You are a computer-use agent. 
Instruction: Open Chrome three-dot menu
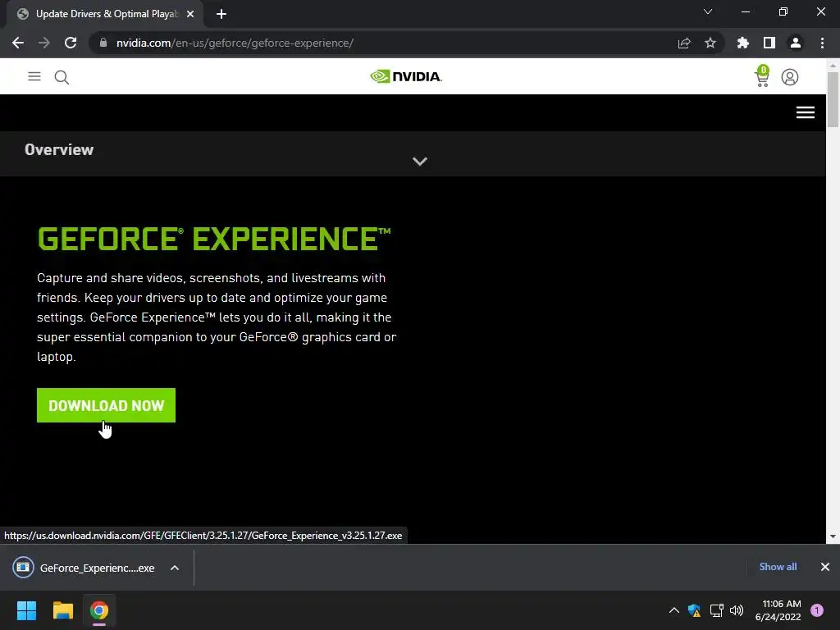(822, 43)
